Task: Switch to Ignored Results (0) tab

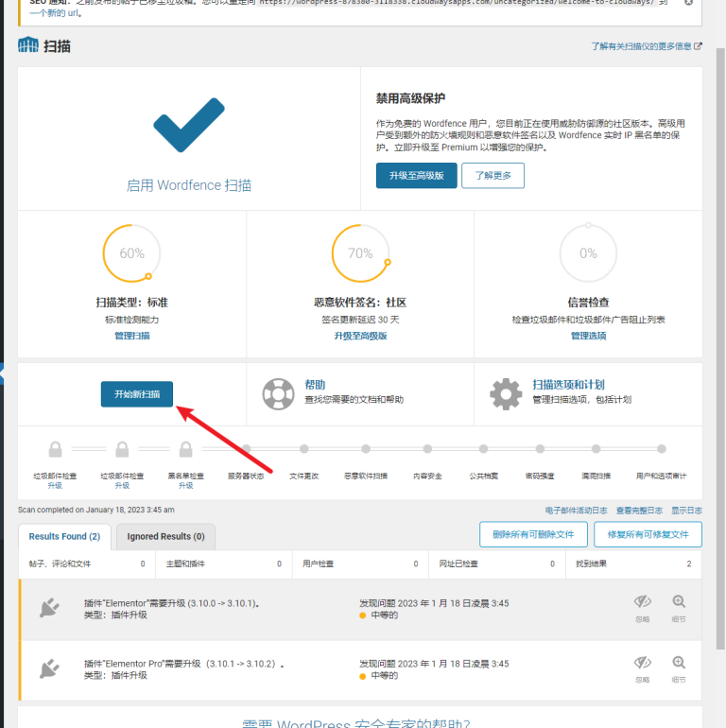Action: [165, 536]
